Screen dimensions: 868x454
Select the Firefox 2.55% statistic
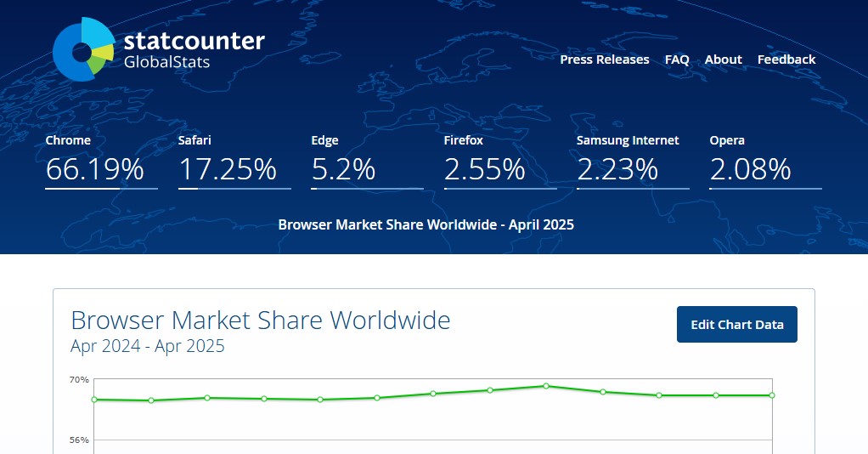pos(484,169)
